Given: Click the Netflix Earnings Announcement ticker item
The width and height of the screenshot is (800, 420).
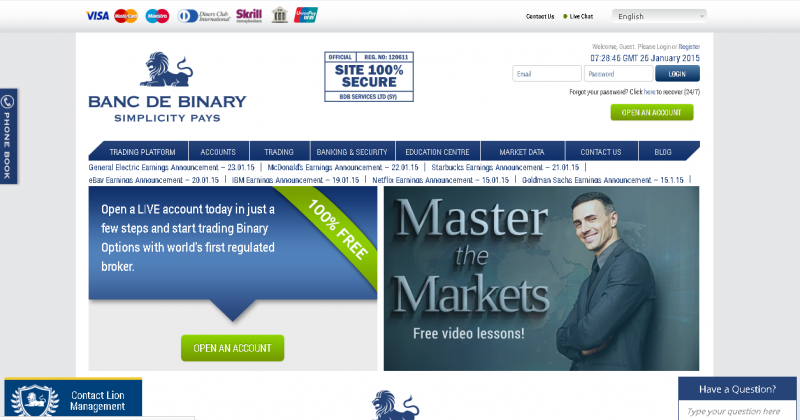Looking at the screenshot, I should tap(440, 180).
